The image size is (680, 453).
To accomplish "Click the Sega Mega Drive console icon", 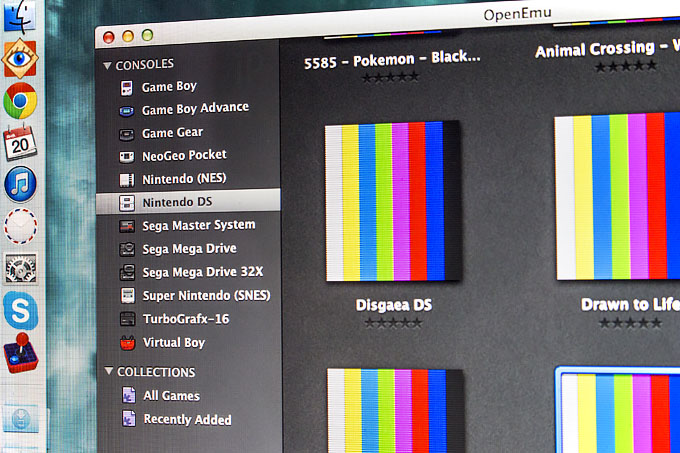I will (x=127, y=249).
